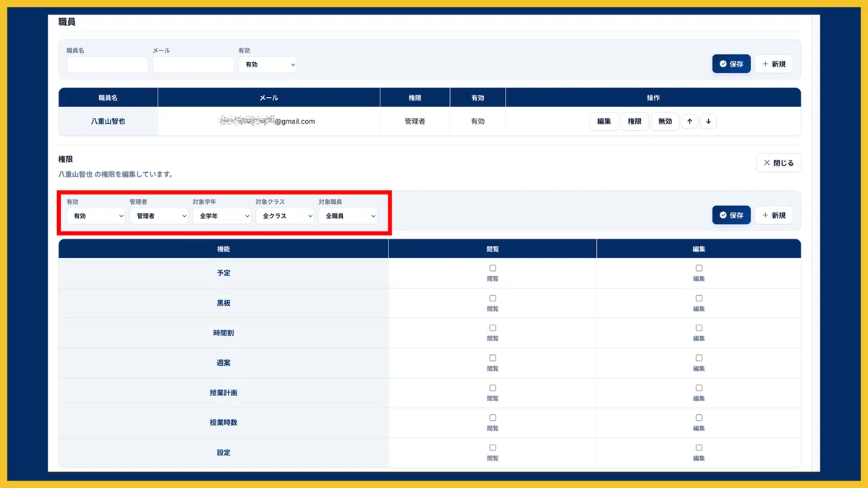Select 編集 checkbox in 授業時数 row

699,418
